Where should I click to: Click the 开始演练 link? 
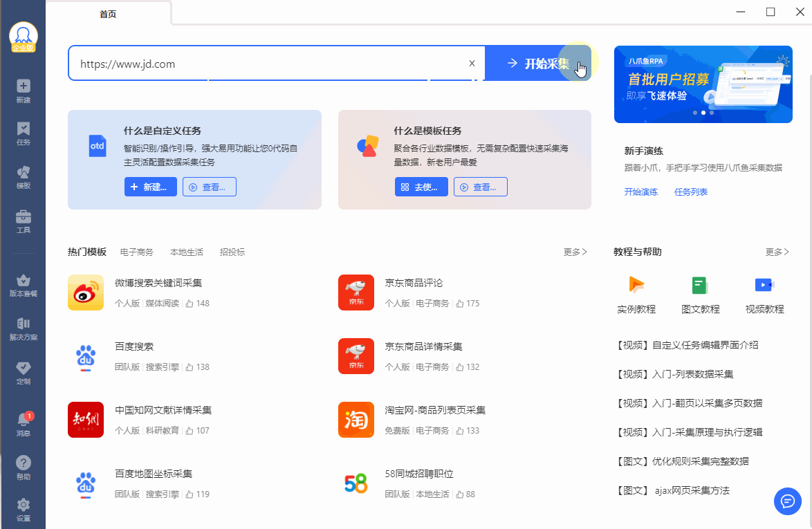click(x=640, y=192)
